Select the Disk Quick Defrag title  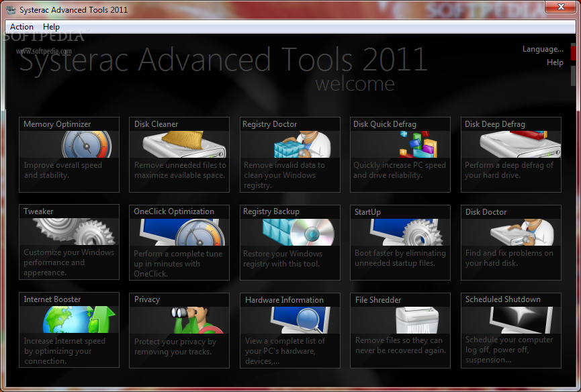[x=385, y=124]
